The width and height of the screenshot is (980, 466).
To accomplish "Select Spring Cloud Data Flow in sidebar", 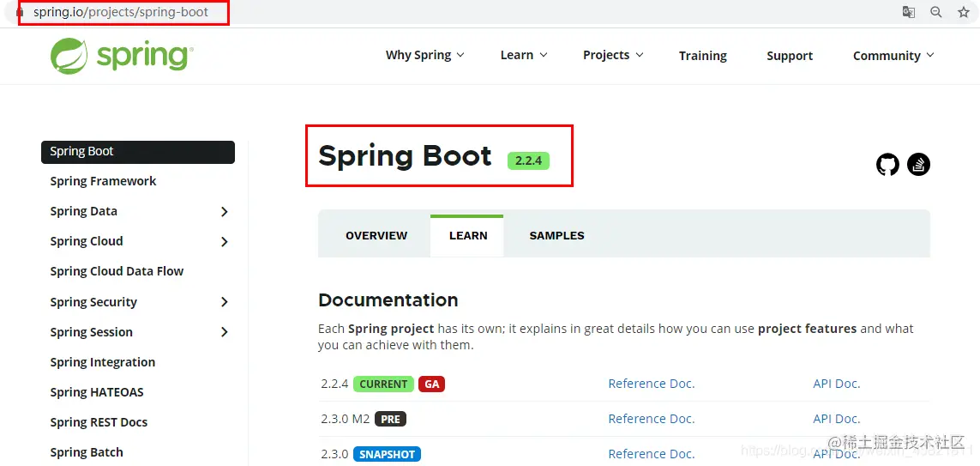I will tap(117, 271).
